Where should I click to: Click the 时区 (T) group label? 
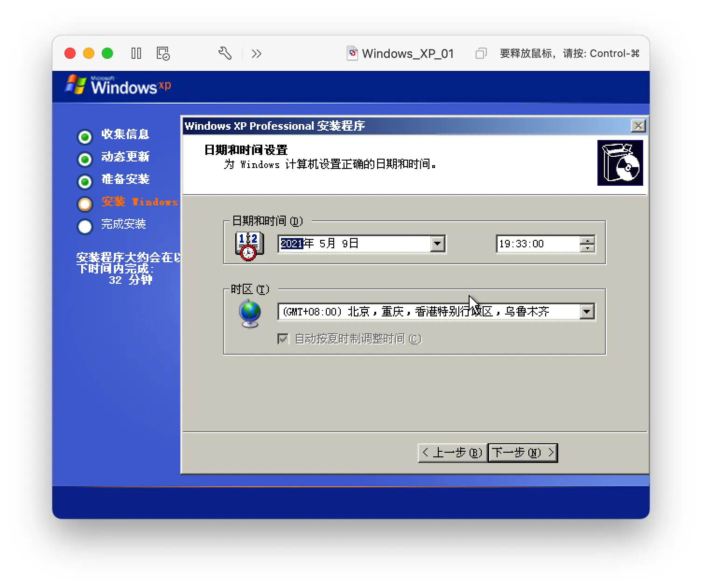(250, 289)
